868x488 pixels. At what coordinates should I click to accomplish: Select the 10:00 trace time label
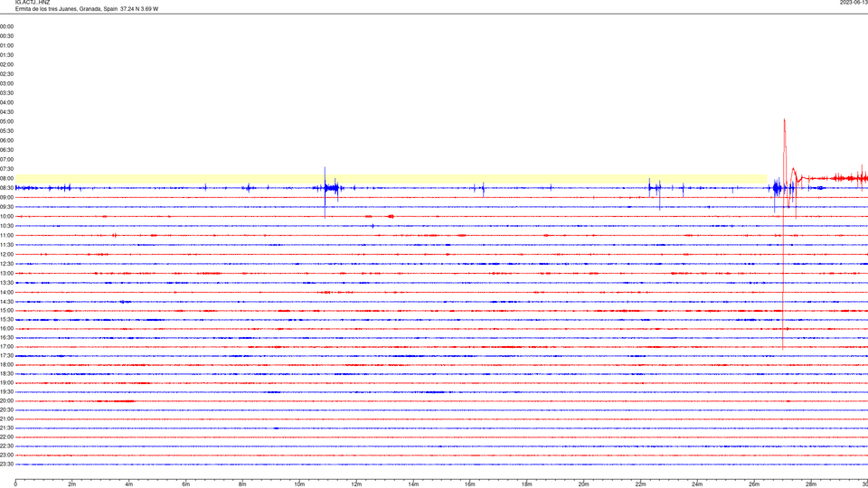(6, 216)
